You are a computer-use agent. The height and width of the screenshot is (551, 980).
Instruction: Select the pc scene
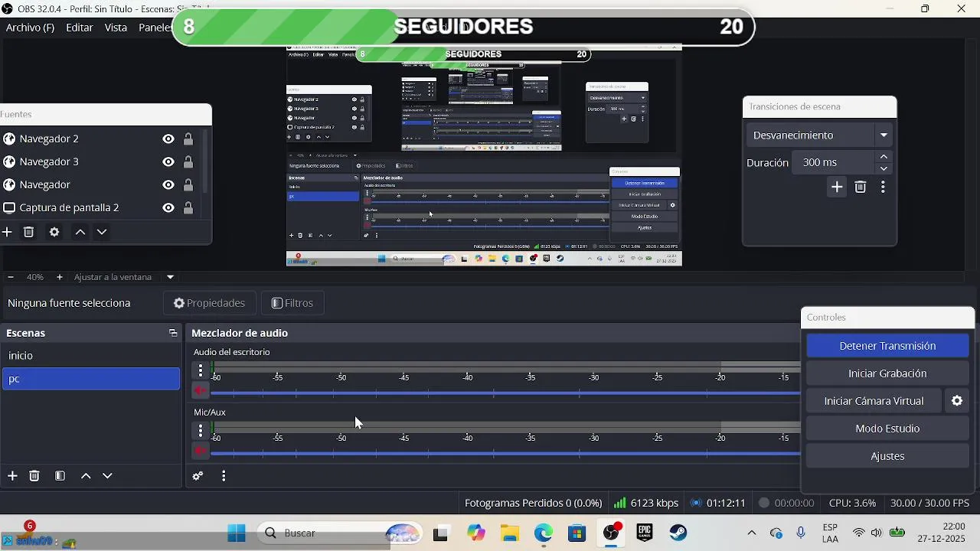pyautogui.click(x=91, y=379)
